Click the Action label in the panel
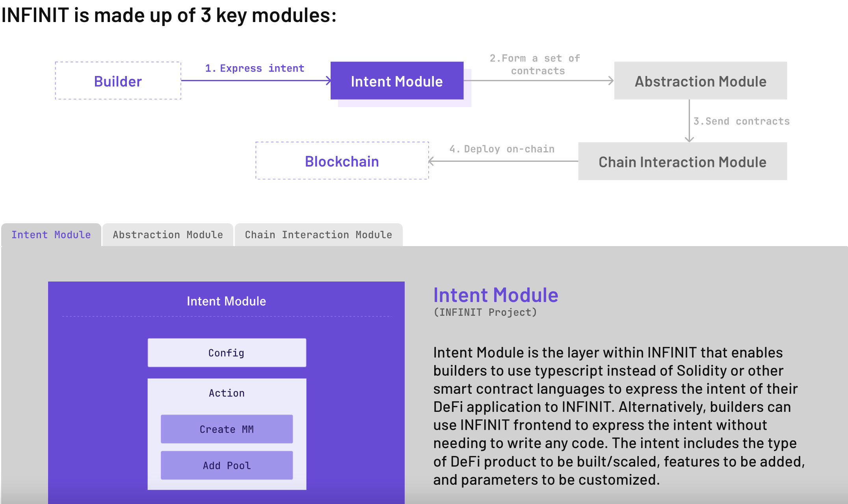The height and width of the screenshot is (504, 848). [x=227, y=393]
